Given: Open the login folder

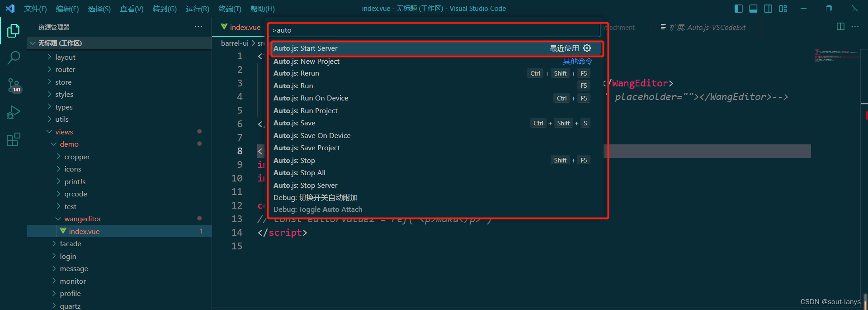Looking at the screenshot, I should click(x=119, y=256).
